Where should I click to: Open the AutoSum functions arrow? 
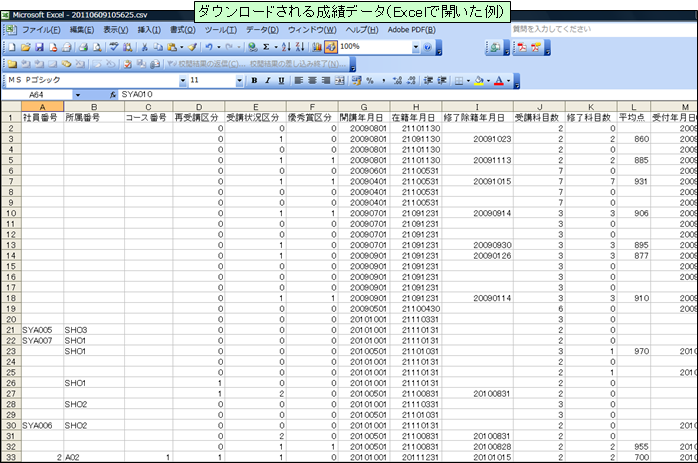coord(276,47)
